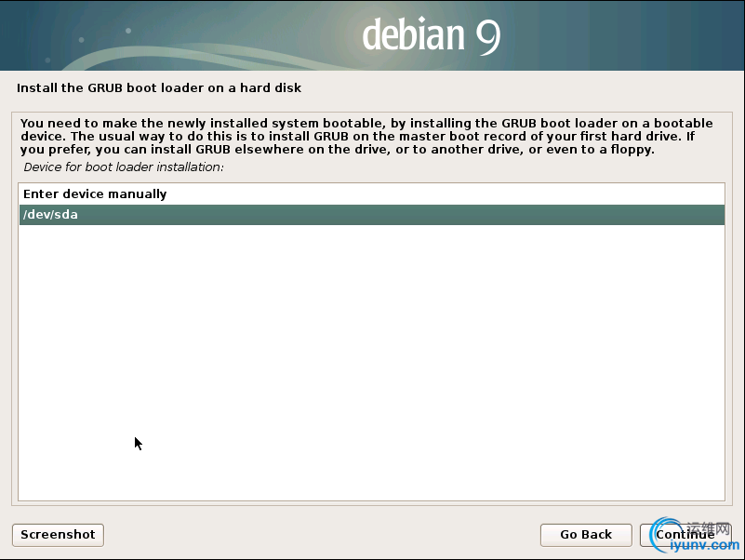The width and height of the screenshot is (745, 560).
Task: Go Back to the previous step
Action: click(x=586, y=535)
